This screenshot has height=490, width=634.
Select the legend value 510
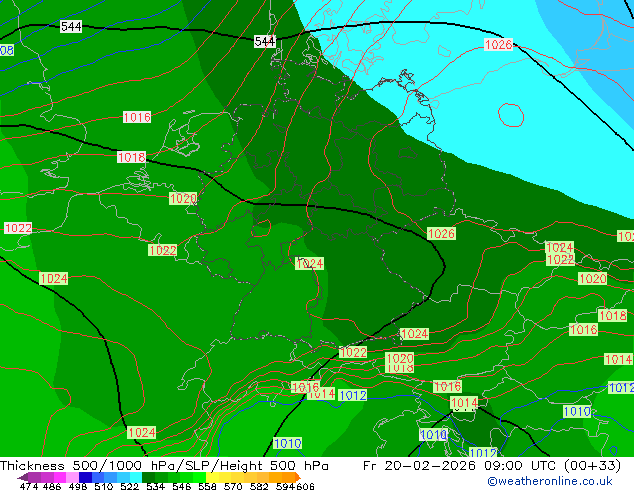click(x=104, y=486)
